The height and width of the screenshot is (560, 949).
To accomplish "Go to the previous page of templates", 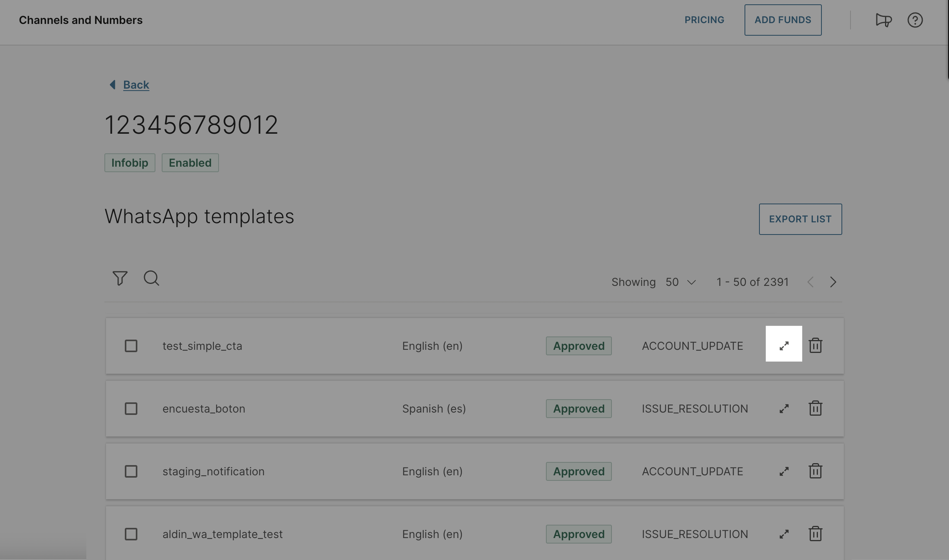I will 810,282.
